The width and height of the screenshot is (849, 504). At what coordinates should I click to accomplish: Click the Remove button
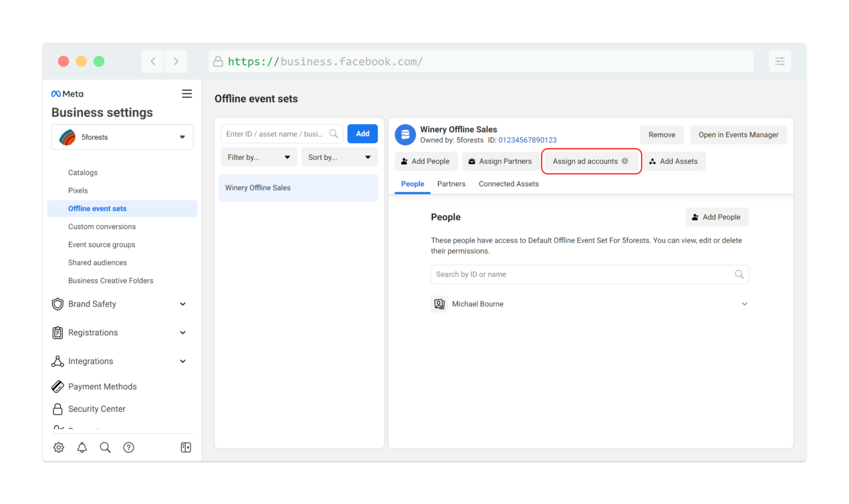coord(662,135)
